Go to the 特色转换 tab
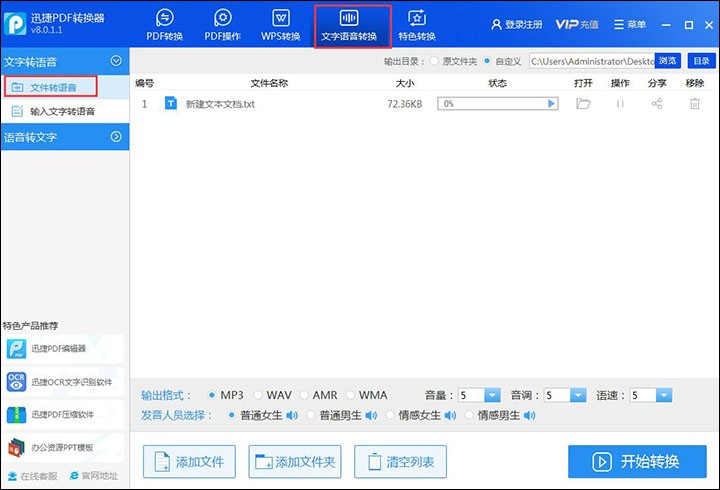 coord(416,25)
